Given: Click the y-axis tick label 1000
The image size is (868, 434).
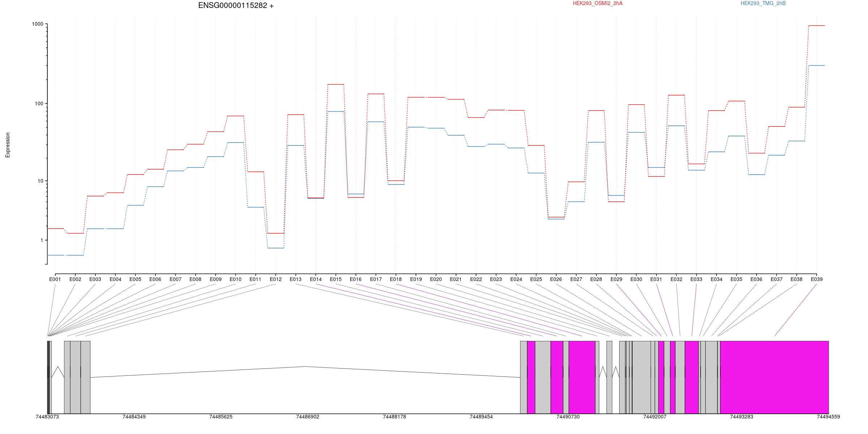Looking at the screenshot, I should pyautogui.click(x=38, y=24).
